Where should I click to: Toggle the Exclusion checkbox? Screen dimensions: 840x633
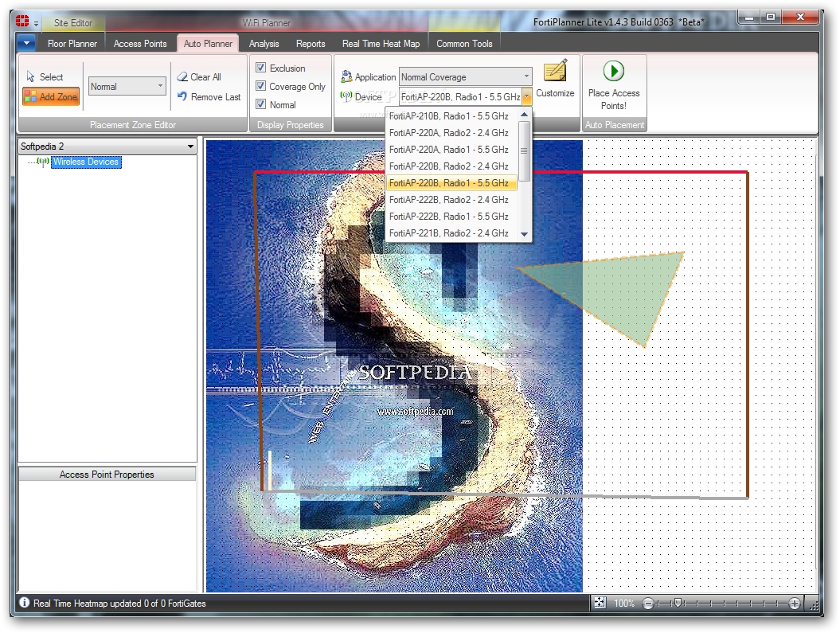(x=261, y=68)
